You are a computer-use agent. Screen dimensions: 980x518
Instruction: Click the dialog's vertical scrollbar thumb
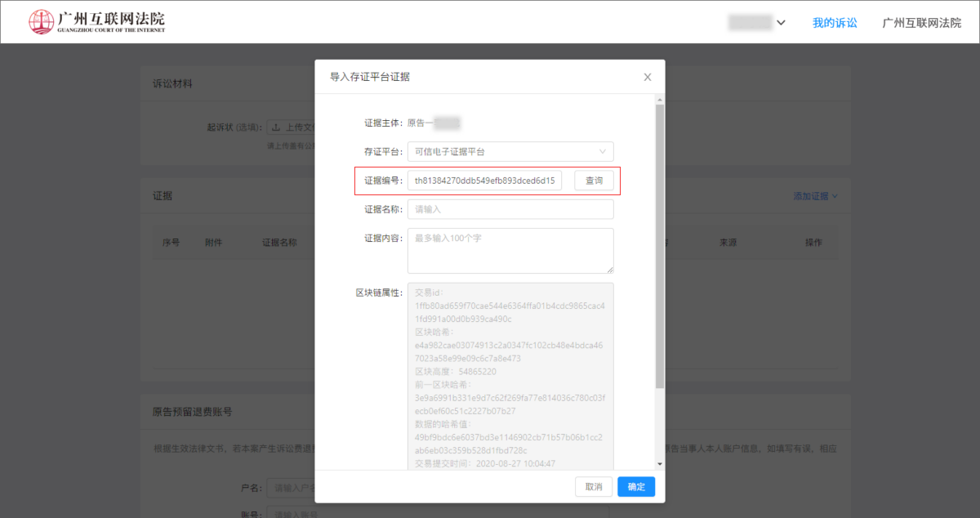[660, 245]
